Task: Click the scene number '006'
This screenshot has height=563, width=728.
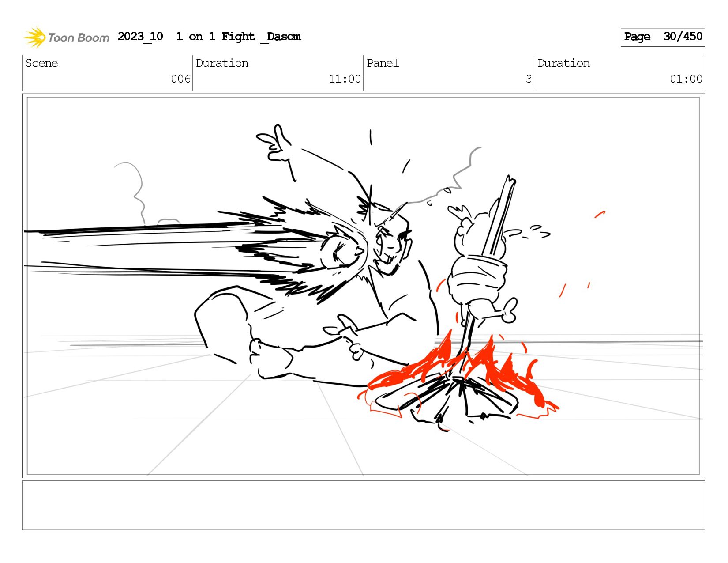Action: (180, 79)
